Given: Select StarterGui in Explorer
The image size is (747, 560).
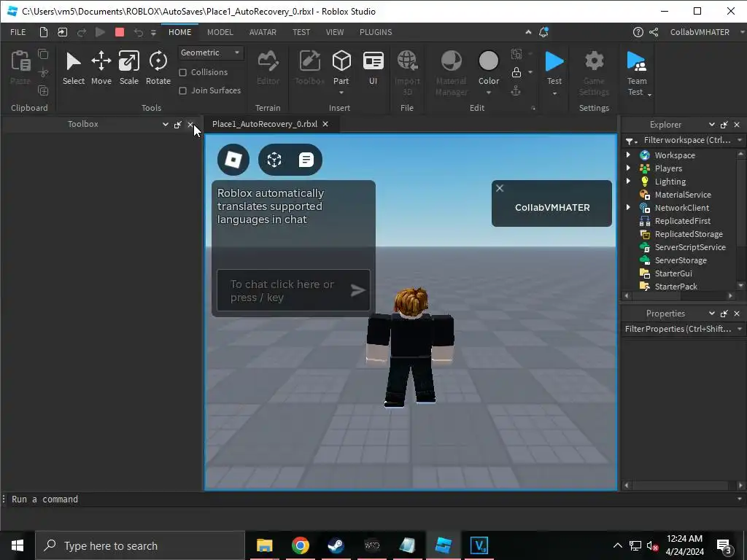Looking at the screenshot, I should pos(673,273).
